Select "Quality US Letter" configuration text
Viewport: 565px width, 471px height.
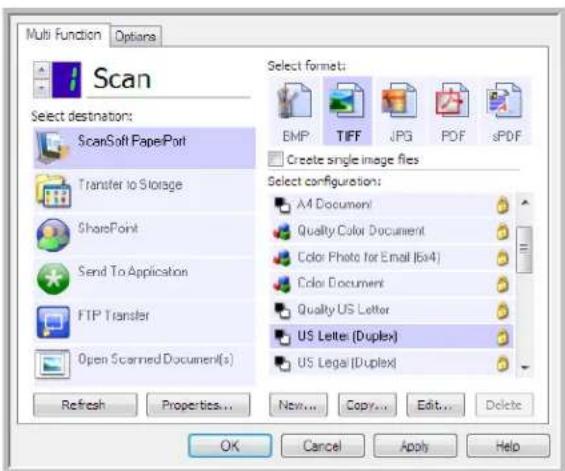tap(343, 310)
